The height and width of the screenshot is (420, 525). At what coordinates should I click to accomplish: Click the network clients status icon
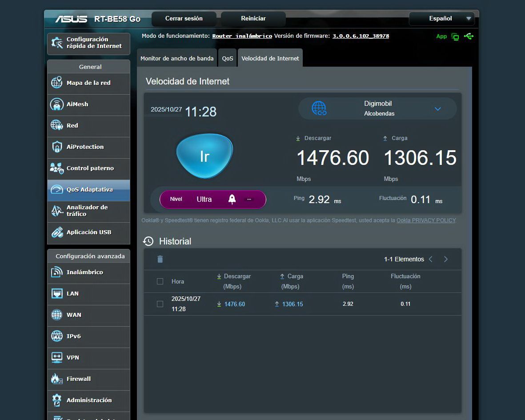[x=455, y=36]
